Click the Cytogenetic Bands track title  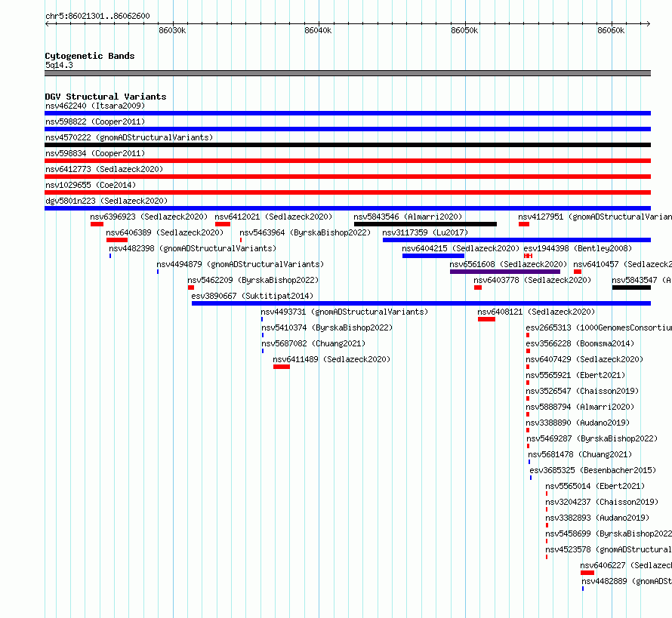pyautogui.click(x=90, y=56)
